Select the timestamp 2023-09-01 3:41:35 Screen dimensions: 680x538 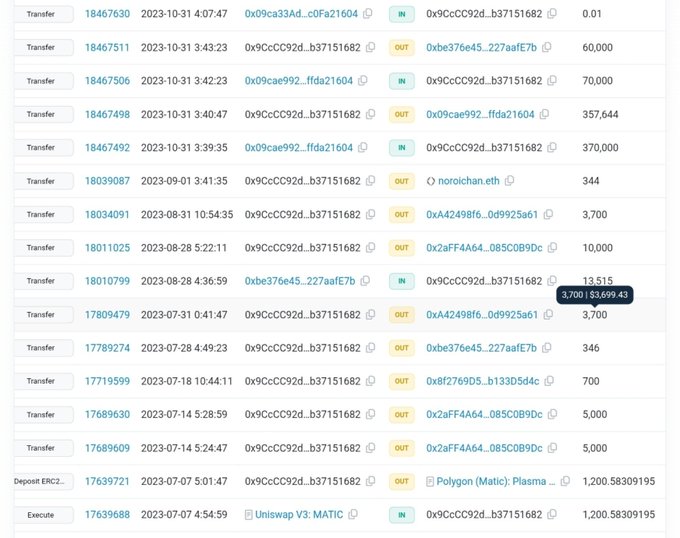(184, 181)
